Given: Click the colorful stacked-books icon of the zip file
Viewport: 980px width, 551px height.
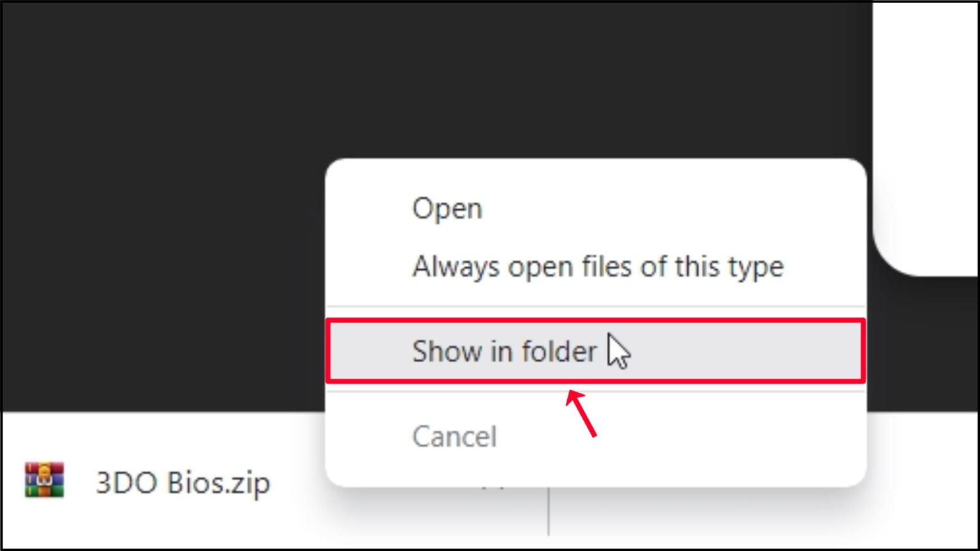Looking at the screenshot, I should [44, 480].
